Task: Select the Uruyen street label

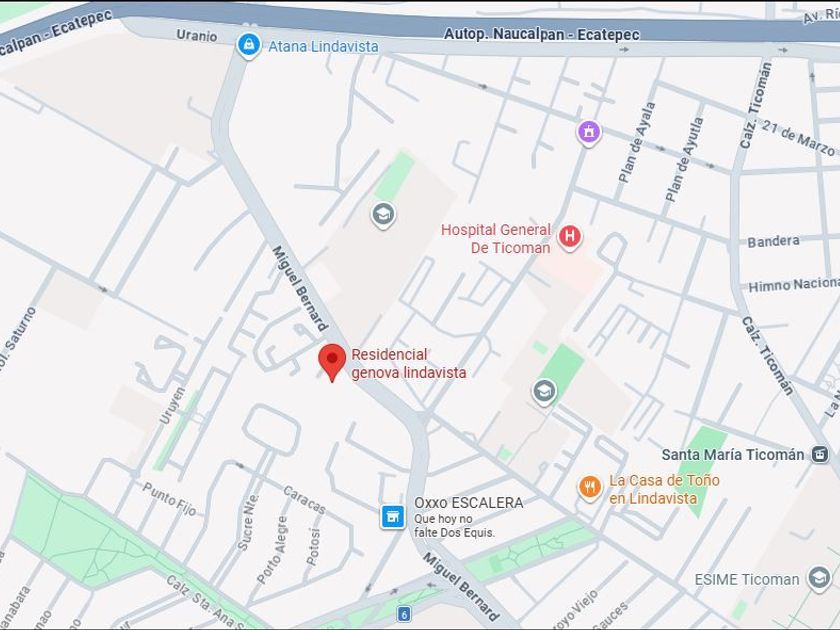Action: tap(172, 406)
